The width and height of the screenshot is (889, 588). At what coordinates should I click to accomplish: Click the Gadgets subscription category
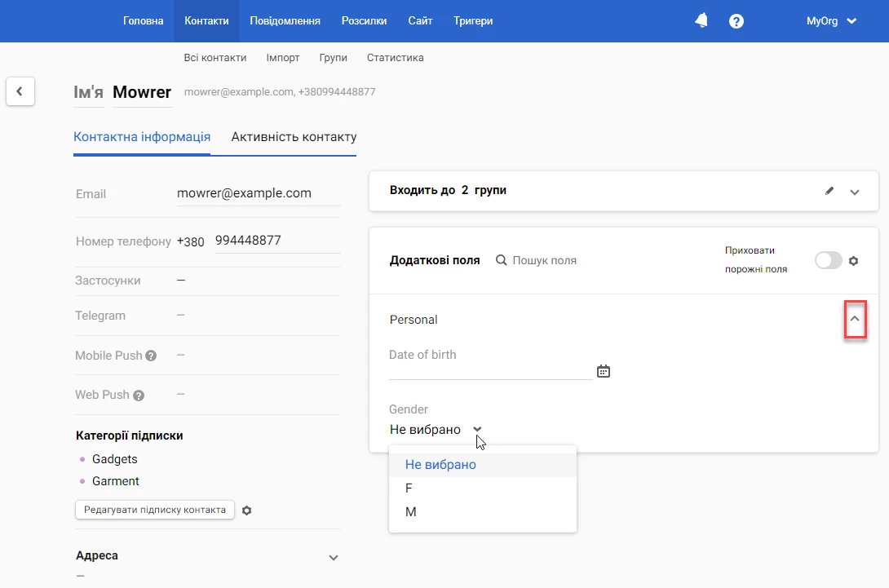pyautogui.click(x=114, y=459)
